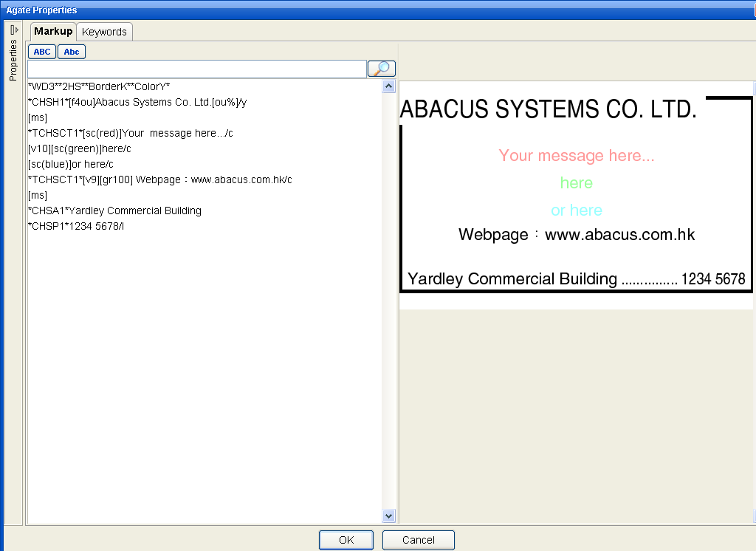Click the vertical 'Properties' label
The image size is (756, 551).
tap(13, 61)
